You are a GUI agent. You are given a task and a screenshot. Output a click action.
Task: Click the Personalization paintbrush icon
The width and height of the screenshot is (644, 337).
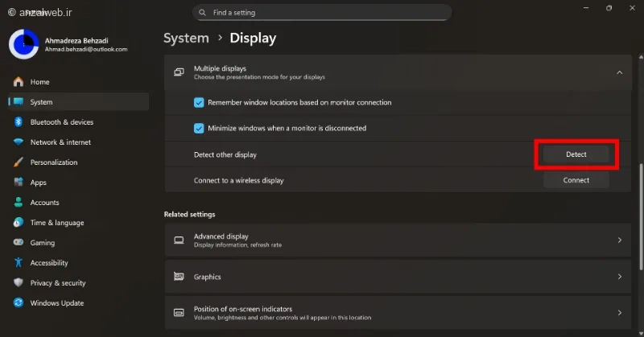(18, 162)
